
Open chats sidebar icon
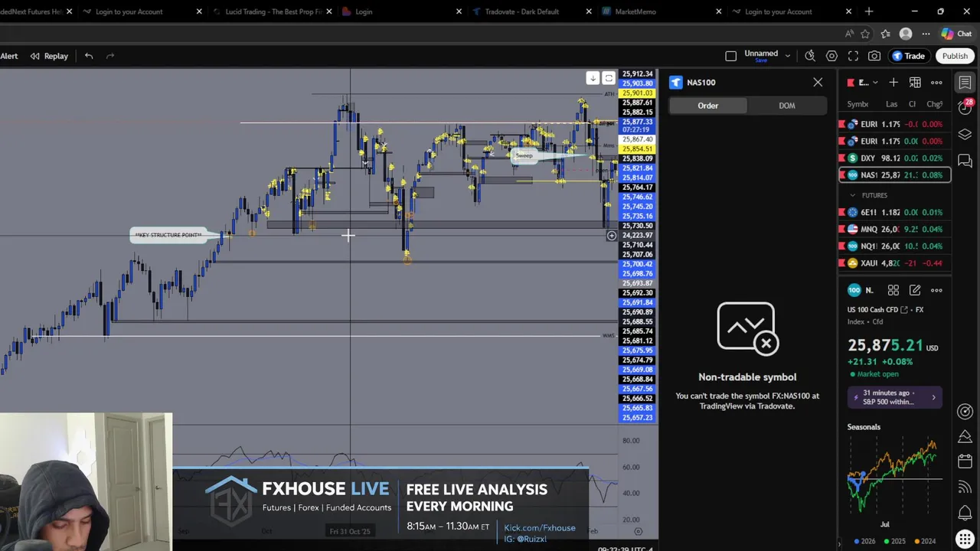pos(965,161)
